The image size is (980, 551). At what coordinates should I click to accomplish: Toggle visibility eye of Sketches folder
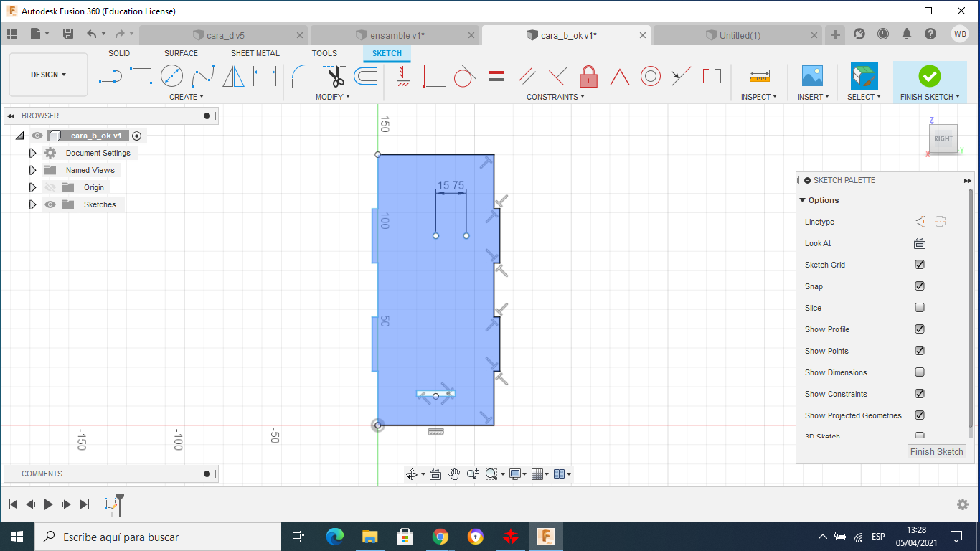coord(50,204)
